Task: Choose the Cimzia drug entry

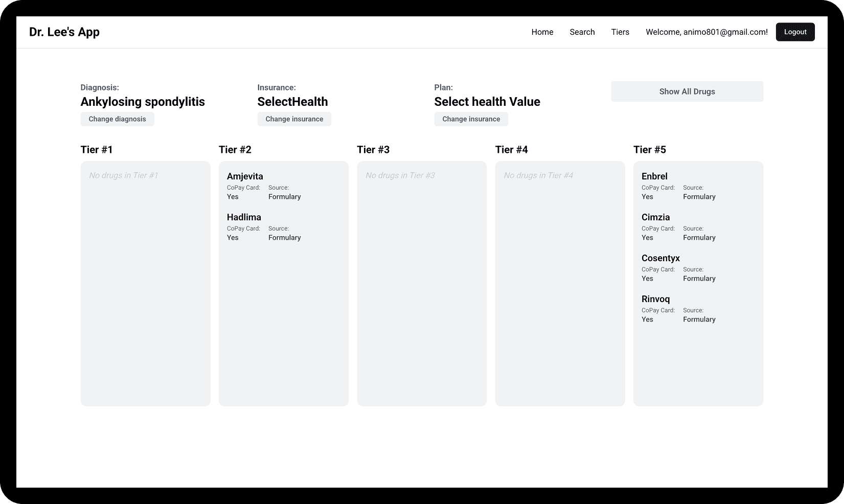Action: 655,217
